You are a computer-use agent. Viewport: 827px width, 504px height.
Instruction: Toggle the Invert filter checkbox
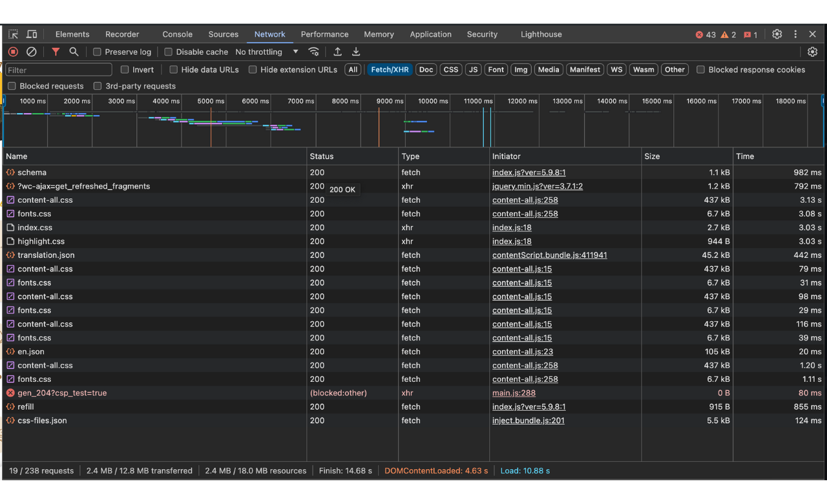[x=125, y=70]
